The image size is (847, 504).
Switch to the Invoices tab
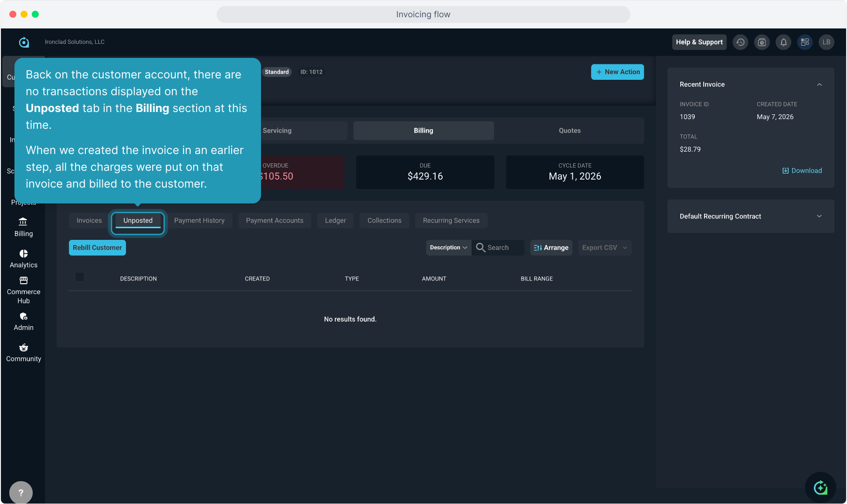click(x=89, y=220)
